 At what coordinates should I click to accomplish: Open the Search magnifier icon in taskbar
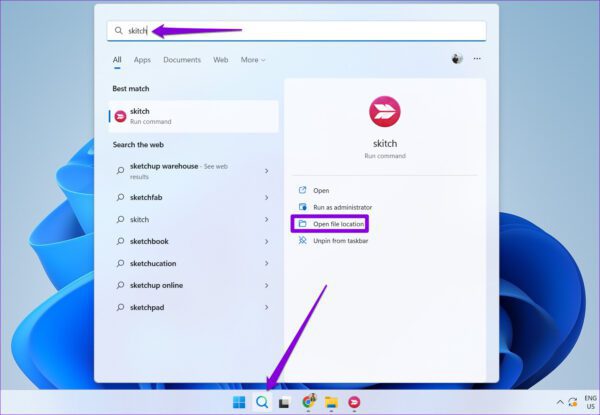[262, 402]
